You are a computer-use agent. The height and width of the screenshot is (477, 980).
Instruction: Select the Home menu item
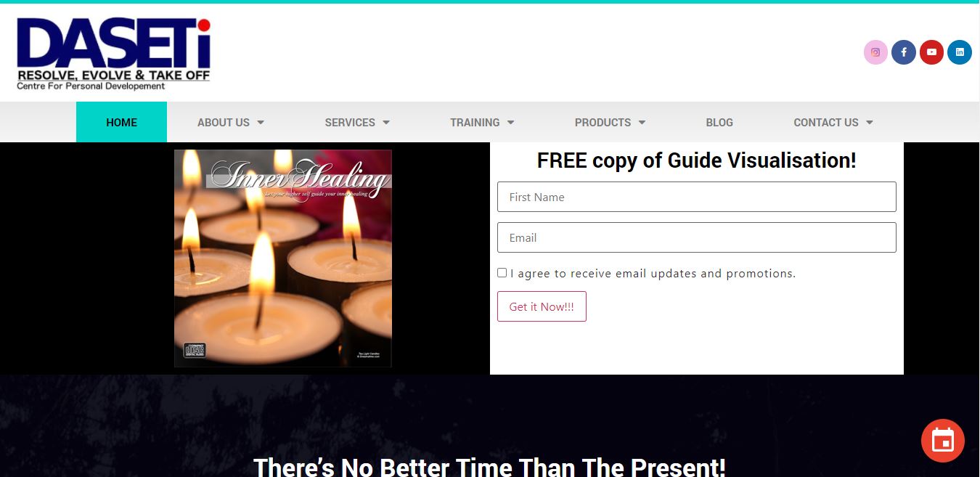[x=121, y=122]
